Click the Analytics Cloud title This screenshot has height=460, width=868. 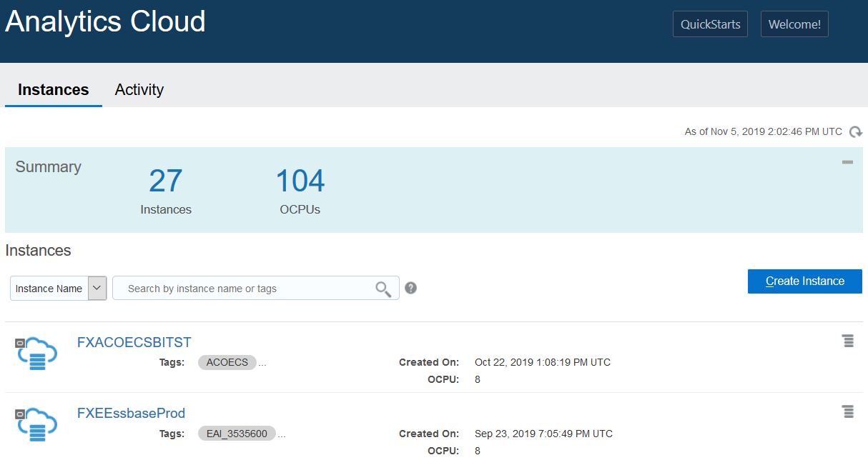(105, 21)
